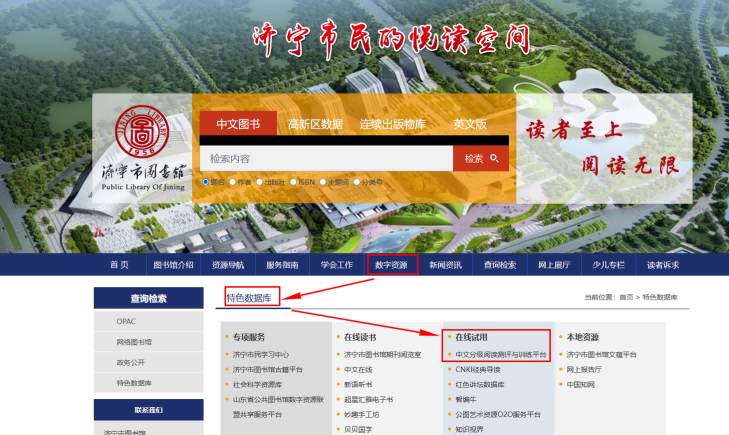The image size is (729, 435).
Task: Switch to the 高新区数据 search tab
Action: pos(315,125)
